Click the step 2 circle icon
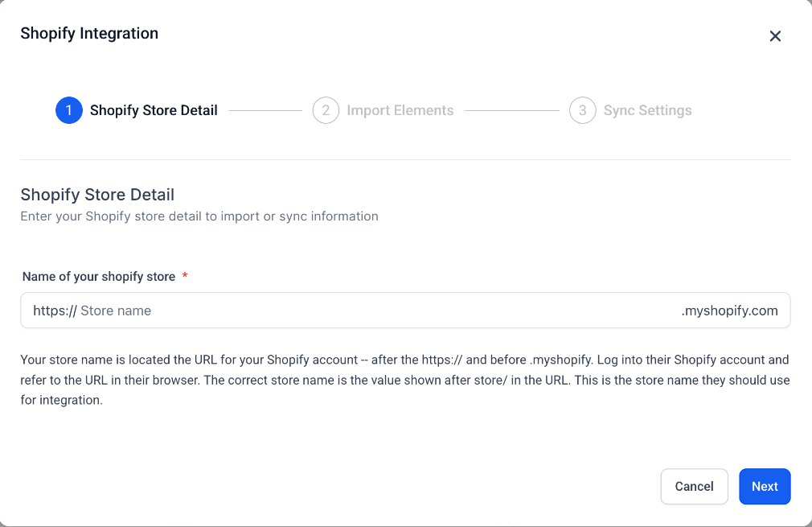The height and width of the screenshot is (527, 812). [326, 110]
